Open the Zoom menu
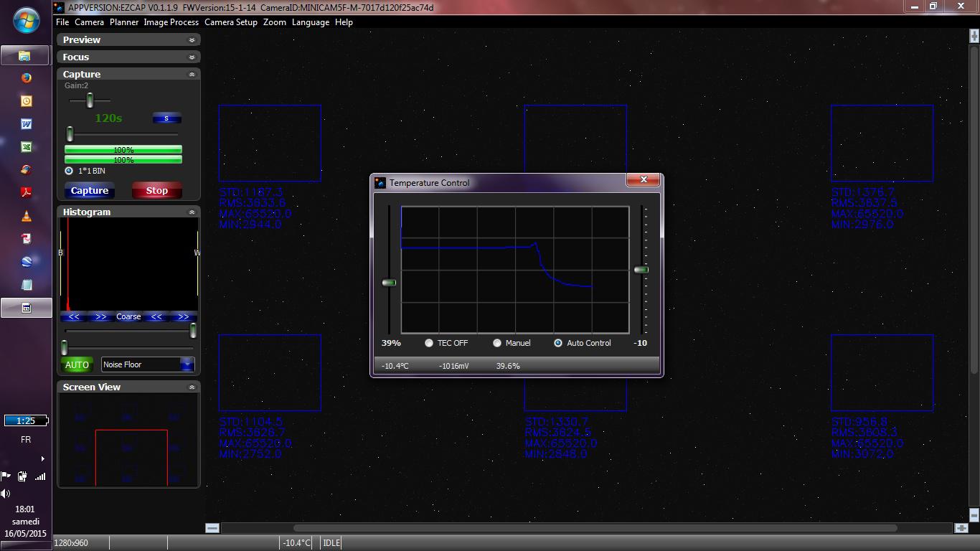 (274, 22)
